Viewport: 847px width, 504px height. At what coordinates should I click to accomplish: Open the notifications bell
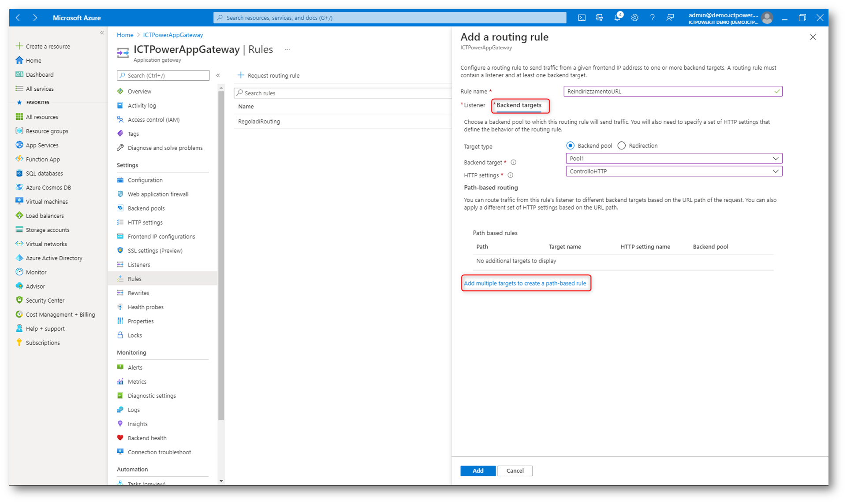[x=617, y=18]
